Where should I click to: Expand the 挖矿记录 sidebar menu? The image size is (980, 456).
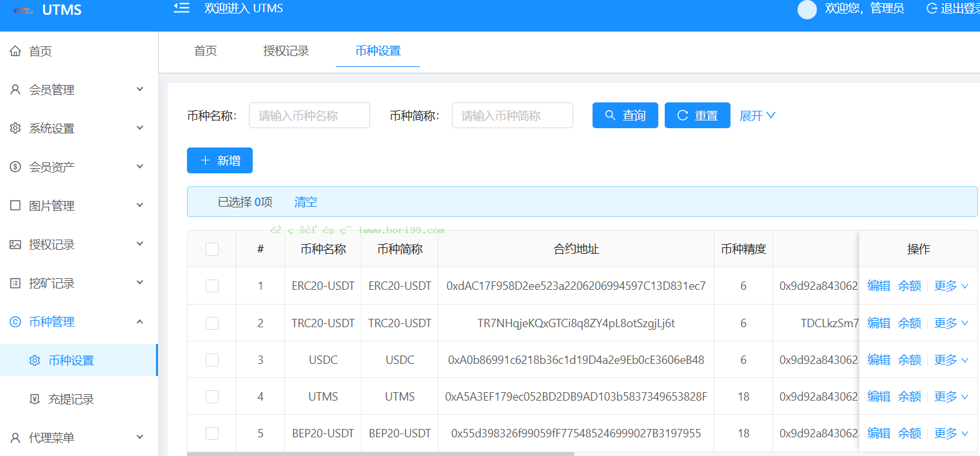coord(79,283)
